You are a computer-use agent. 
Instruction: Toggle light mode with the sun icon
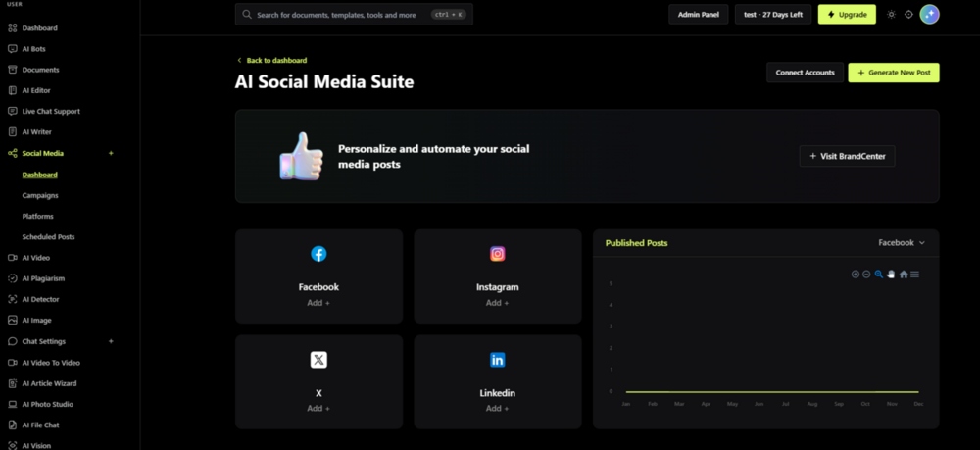pos(891,15)
